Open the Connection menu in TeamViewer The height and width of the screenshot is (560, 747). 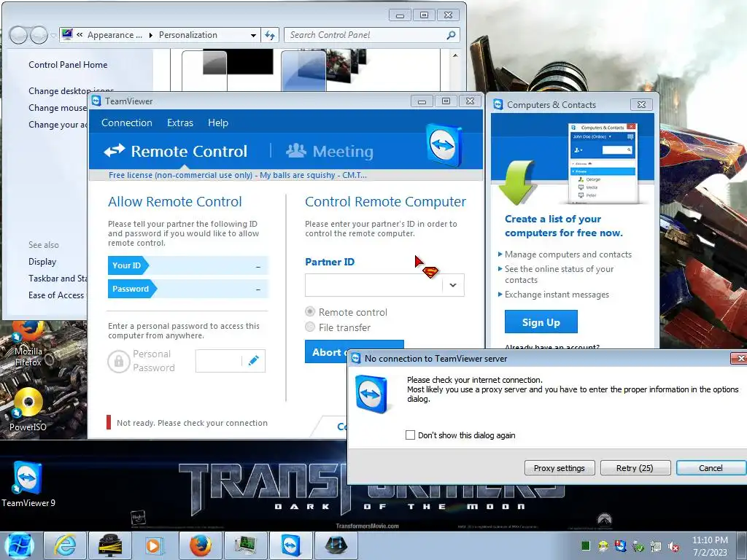[x=127, y=122]
